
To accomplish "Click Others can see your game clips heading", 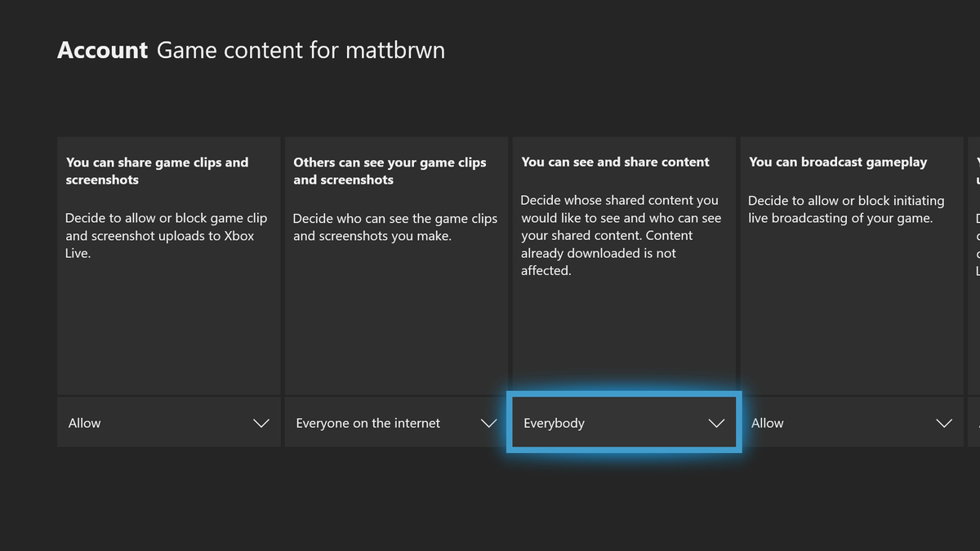I will pyautogui.click(x=390, y=171).
